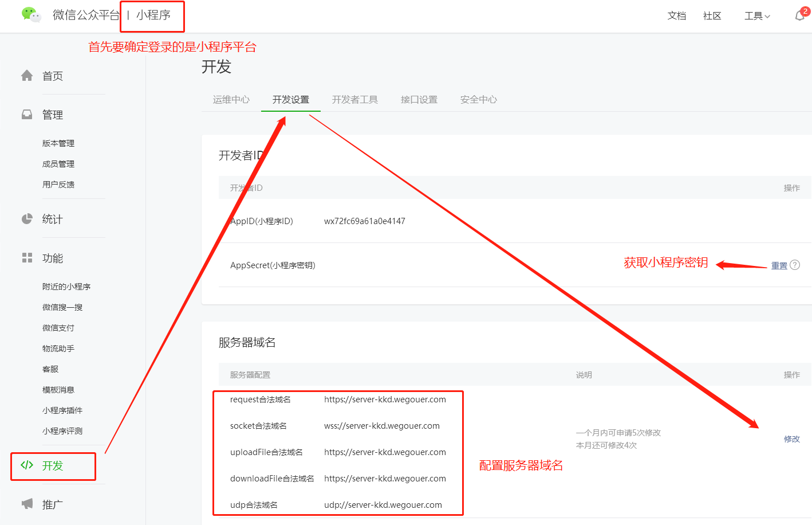The height and width of the screenshot is (525, 812).
Task: Open 版本管理 in the sidebar
Action: point(58,143)
